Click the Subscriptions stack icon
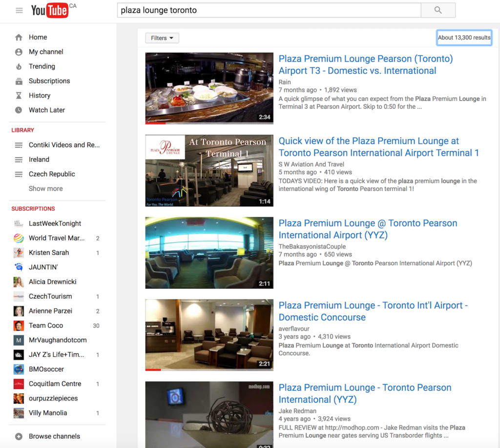Image resolution: width=500 pixels, height=448 pixels. (x=19, y=81)
